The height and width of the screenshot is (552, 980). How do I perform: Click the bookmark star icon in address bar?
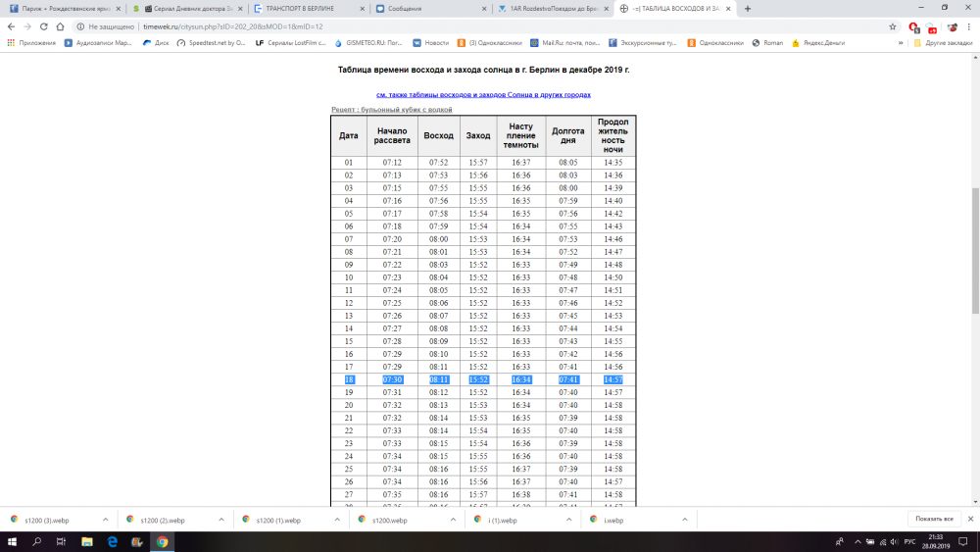coord(893,26)
